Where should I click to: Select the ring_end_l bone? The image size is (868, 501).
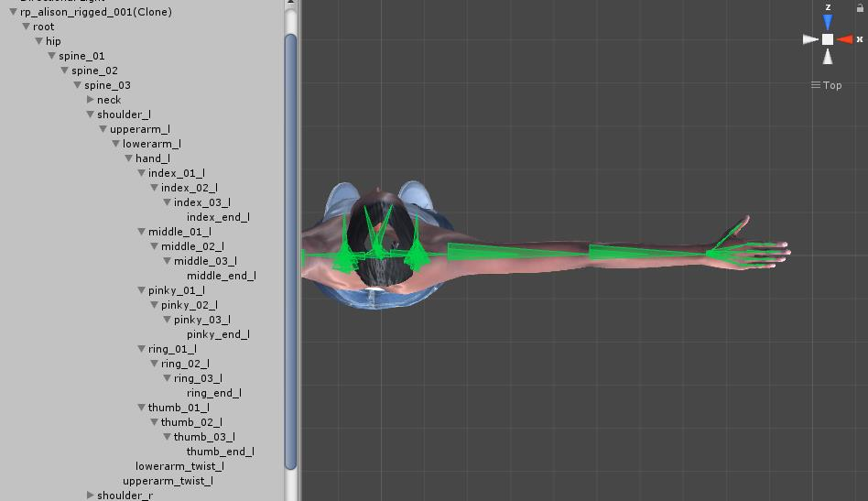[x=214, y=393]
